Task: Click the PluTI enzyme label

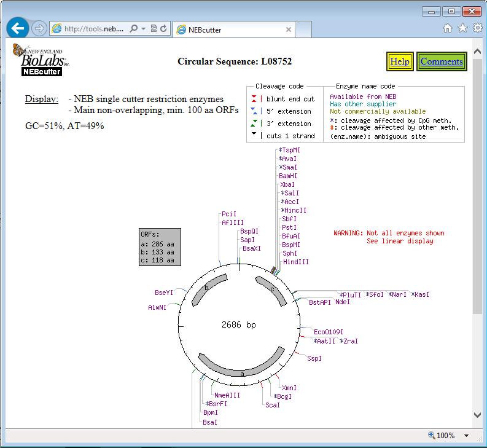Action: (350, 295)
